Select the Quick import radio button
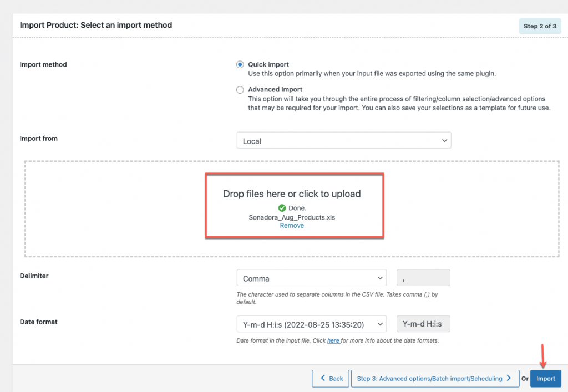Viewport: 568px width, 392px height. [240, 64]
